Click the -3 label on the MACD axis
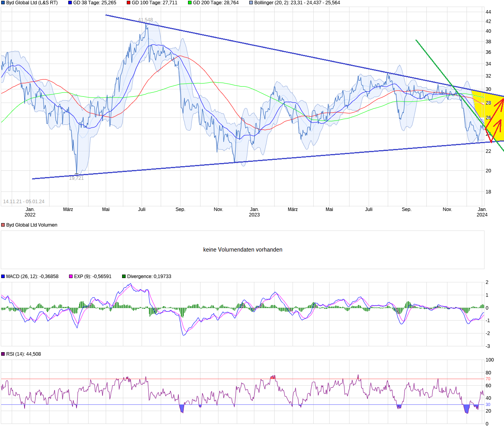 coord(487,346)
